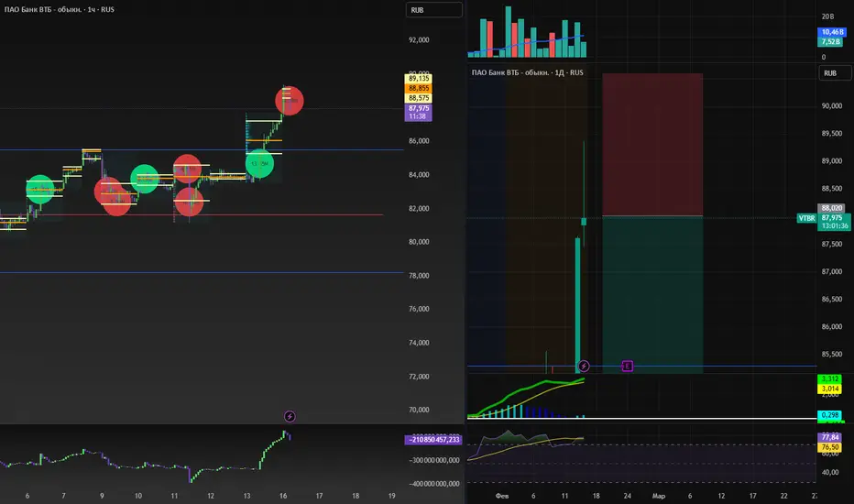This screenshot has height=504, width=854.
Task: Click the green zone of the position tool
Action: tap(652, 294)
